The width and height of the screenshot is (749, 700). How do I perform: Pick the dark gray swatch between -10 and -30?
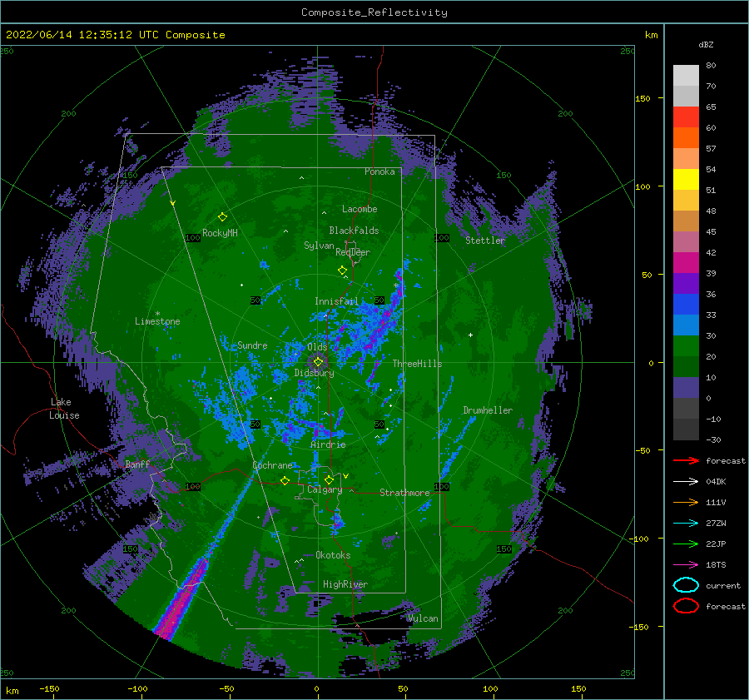click(x=686, y=429)
